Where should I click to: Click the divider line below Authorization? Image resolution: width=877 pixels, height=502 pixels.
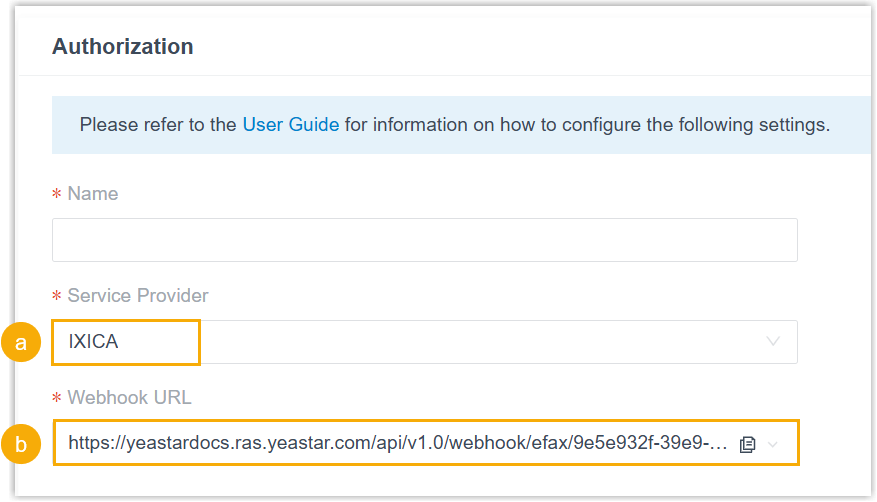[440, 75]
